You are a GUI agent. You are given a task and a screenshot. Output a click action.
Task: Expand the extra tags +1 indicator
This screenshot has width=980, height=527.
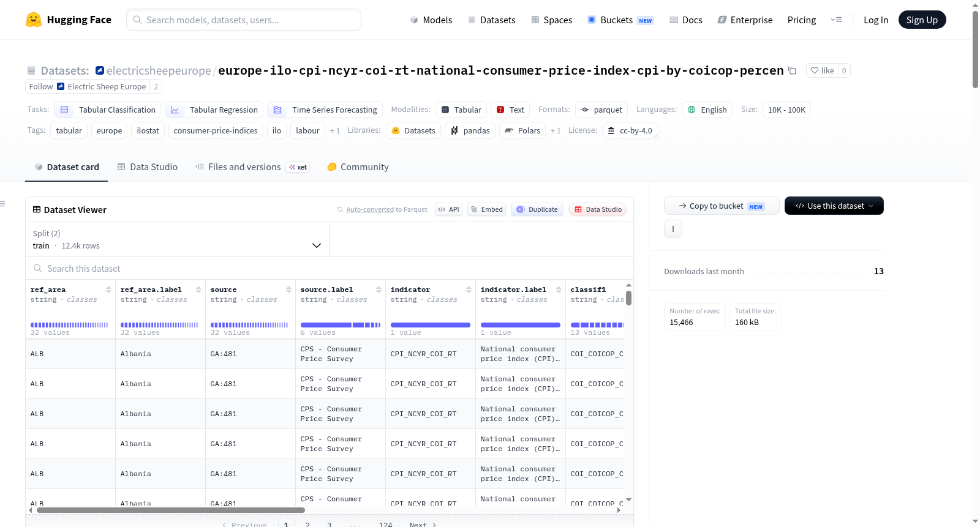tap(334, 130)
